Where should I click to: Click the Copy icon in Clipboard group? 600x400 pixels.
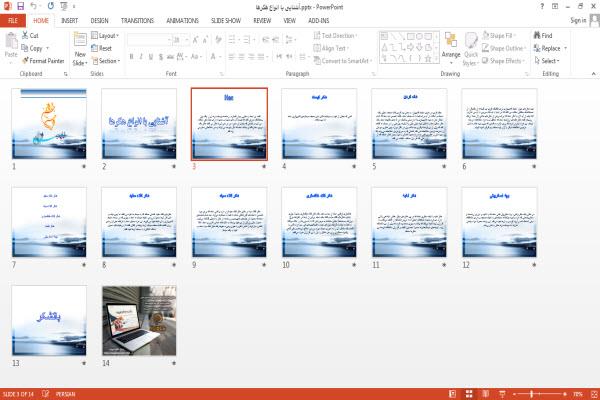(x=25, y=48)
